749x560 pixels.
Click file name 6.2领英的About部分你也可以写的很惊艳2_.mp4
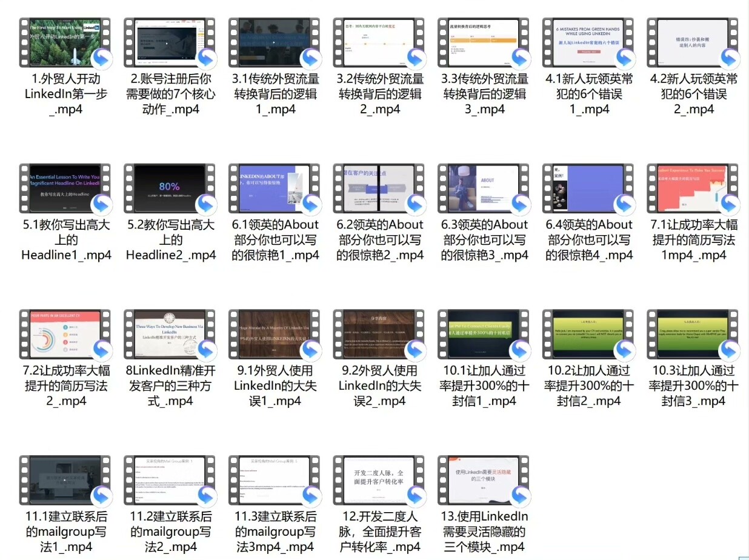(x=379, y=240)
